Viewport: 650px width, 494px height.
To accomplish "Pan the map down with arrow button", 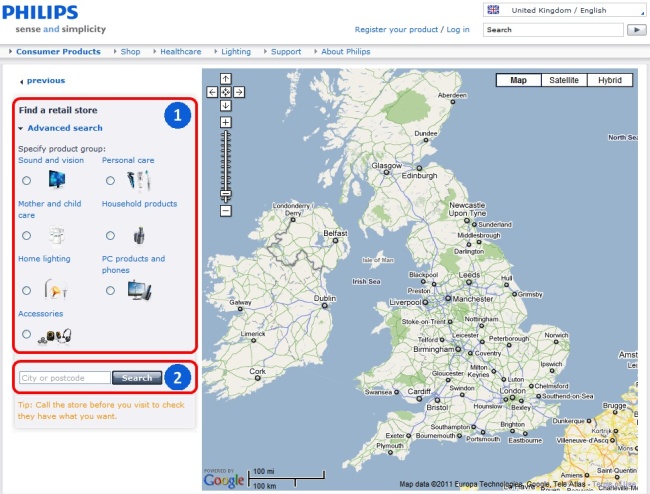I will tap(226, 106).
